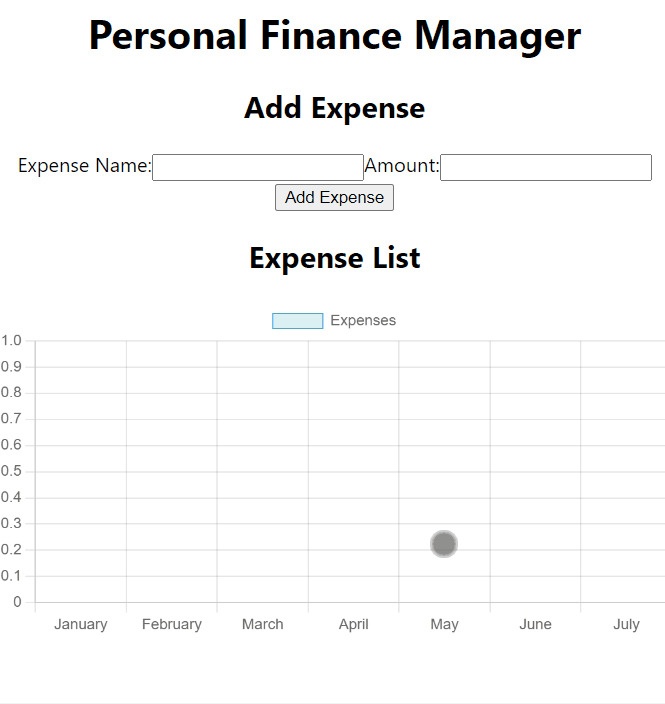
Task: Select the January axis label
Action: pos(81,624)
